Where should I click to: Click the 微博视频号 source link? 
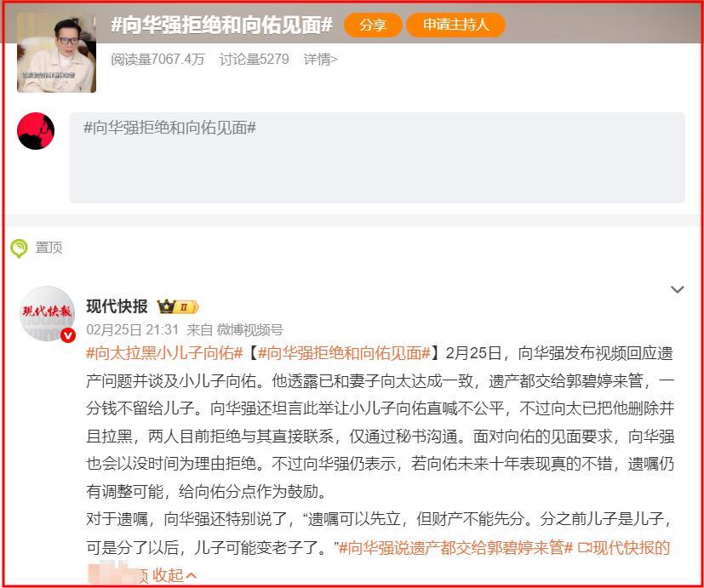click(250, 330)
